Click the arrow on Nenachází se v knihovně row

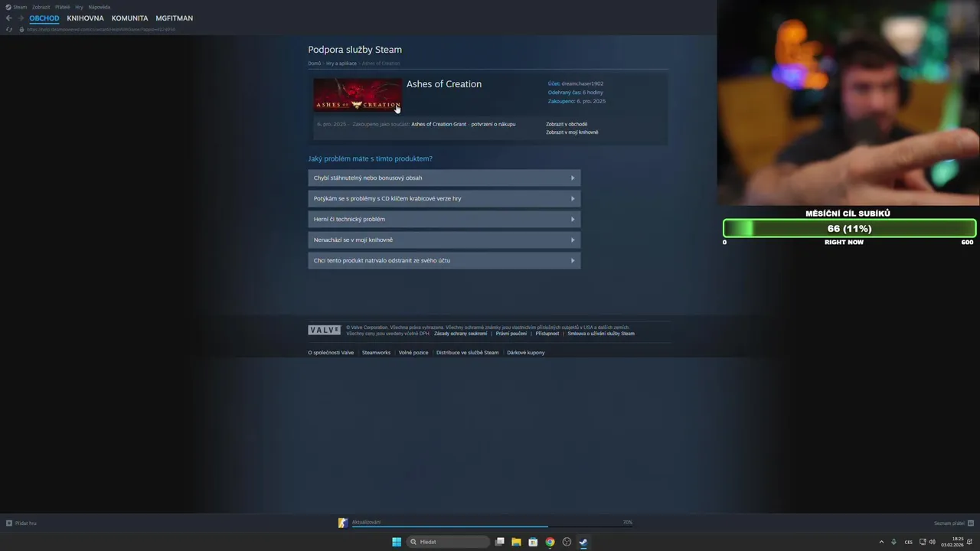pyautogui.click(x=573, y=240)
